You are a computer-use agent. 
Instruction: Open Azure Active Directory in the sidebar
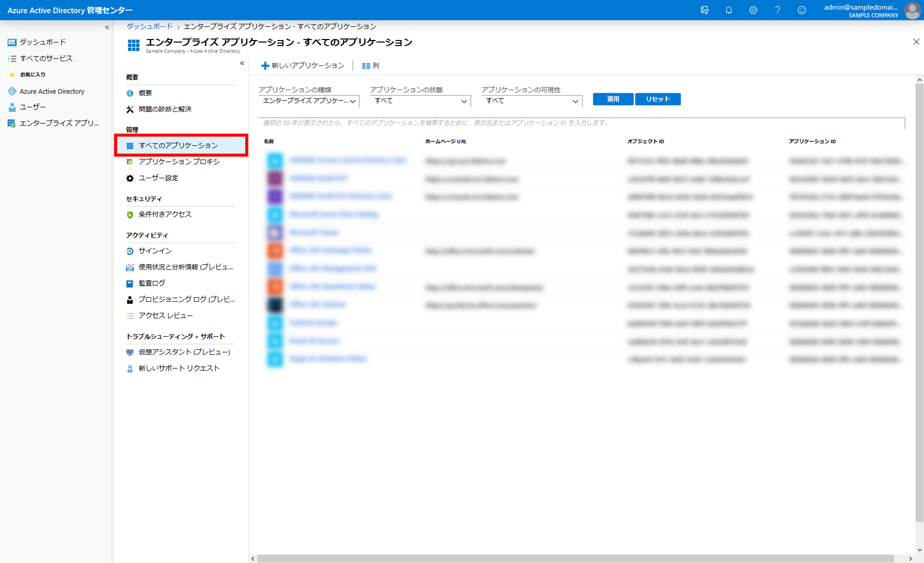(46, 91)
